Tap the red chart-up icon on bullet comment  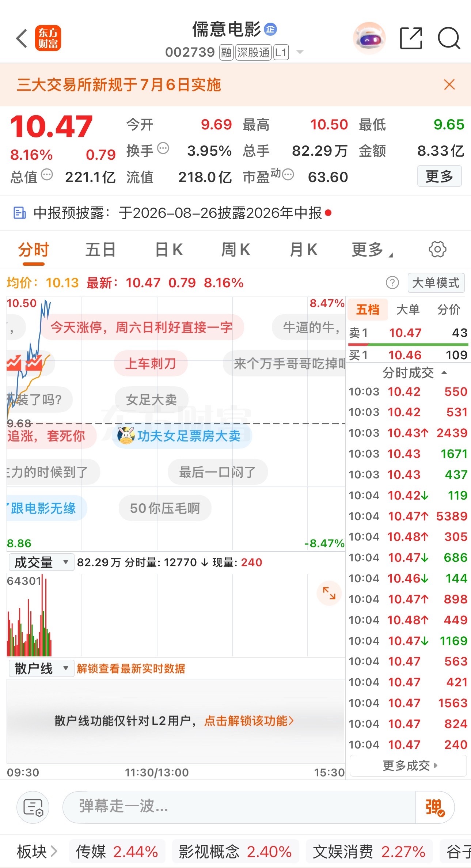[34, 363]
